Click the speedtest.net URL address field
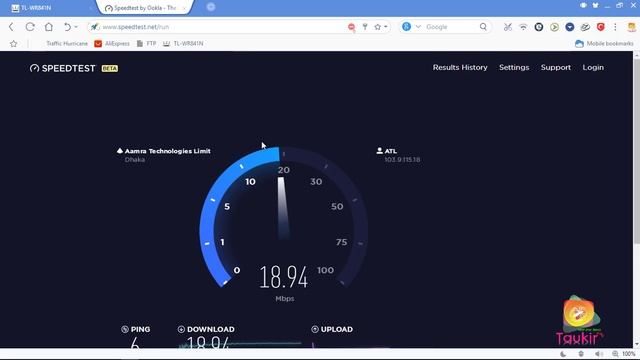The image size is (640, 360). tap(220, 27)
